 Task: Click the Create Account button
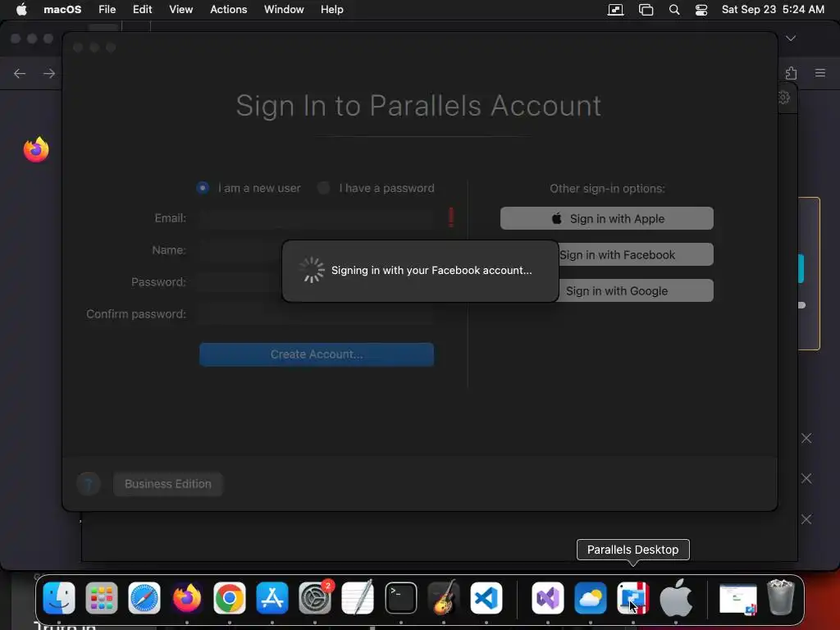pos(317,354)
